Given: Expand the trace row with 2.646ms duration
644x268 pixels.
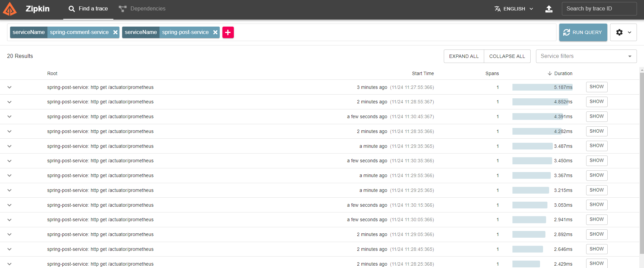Looking at the screenshot, I should click(9, 249).
